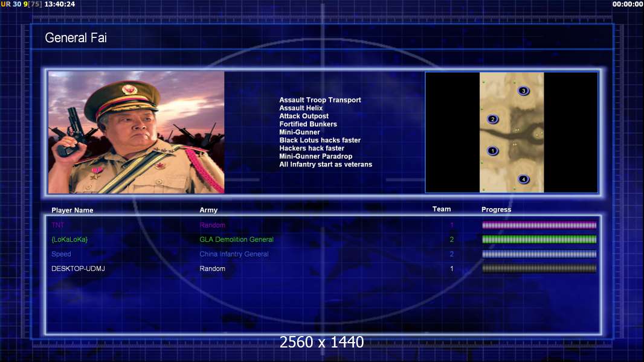
Task: Click Assault Helix ability text
Action: click(x=301, y=108)
